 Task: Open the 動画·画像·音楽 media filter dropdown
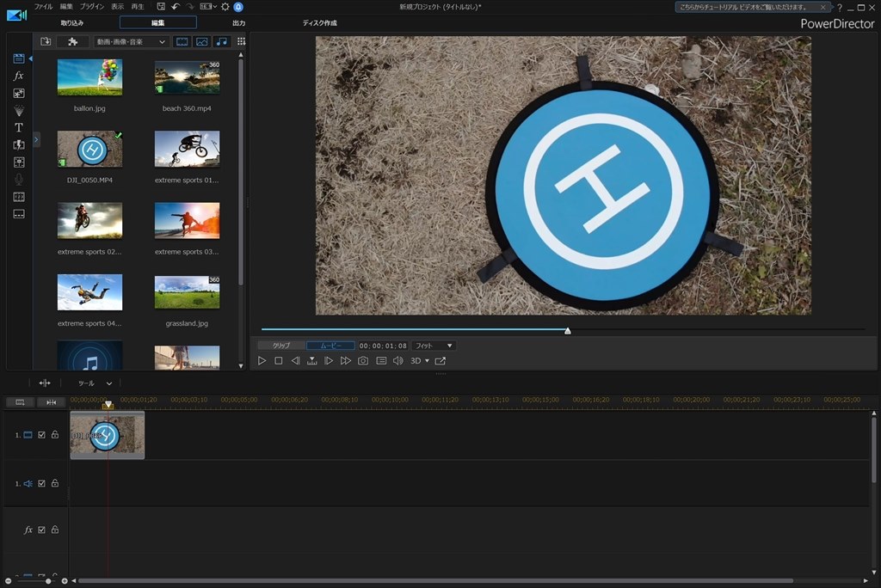pyautogui.click(x=131, y=41)
